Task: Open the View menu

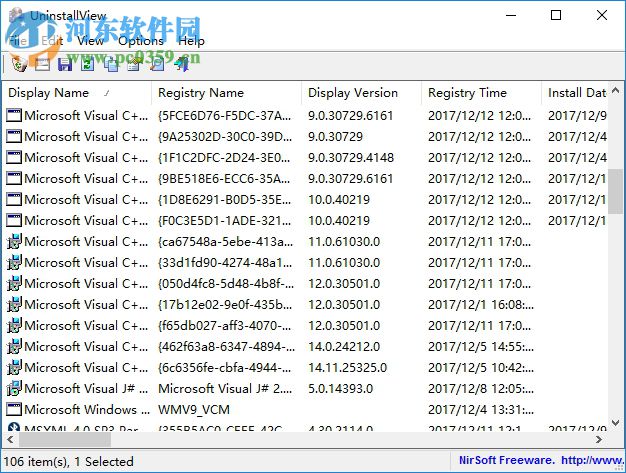Action: coord(91,41)
